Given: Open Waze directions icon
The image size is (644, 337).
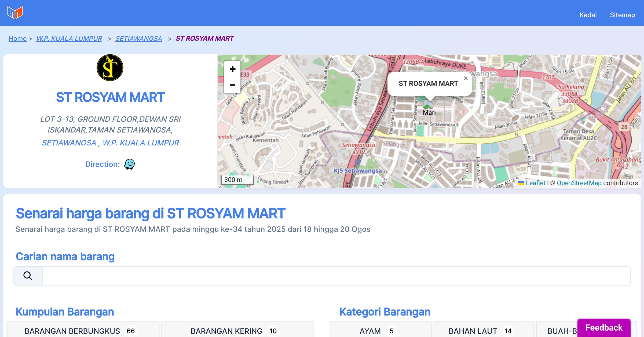Looking at the screenshot, I should (129, 164).
